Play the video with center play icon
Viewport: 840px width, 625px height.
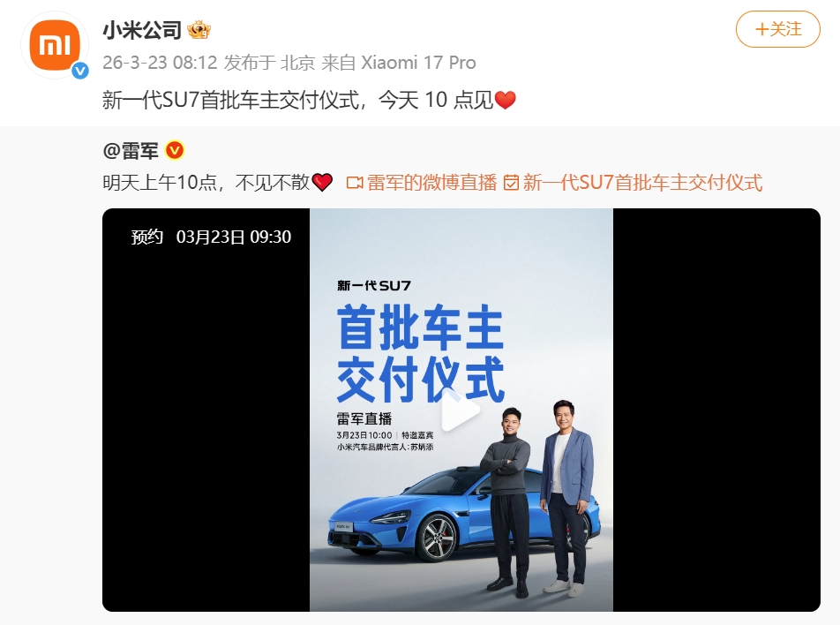[x=460, y=411]
